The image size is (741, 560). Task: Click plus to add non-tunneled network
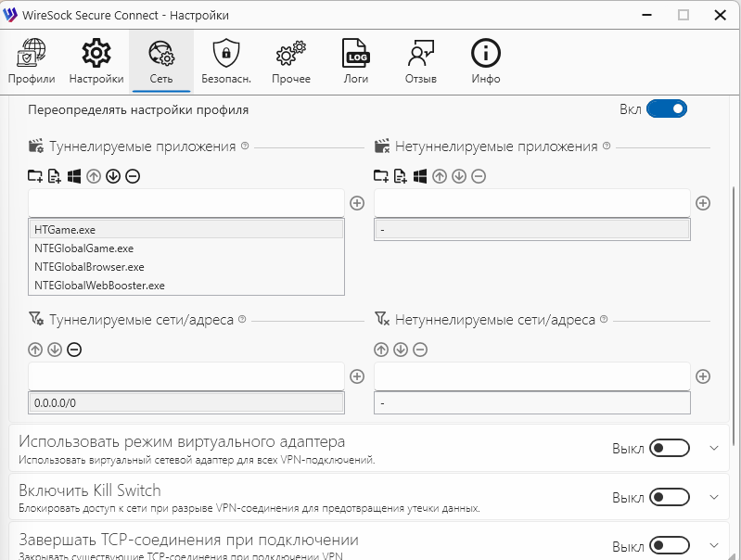click(x=703, y=376)
